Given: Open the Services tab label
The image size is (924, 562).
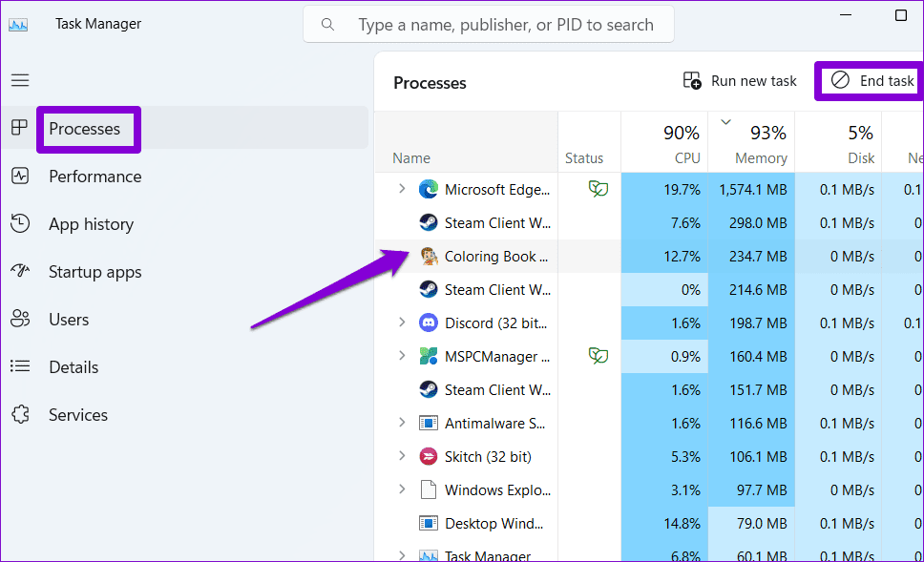Looking at the screenshot, I should pyautogui.click(x=78, y=415).
